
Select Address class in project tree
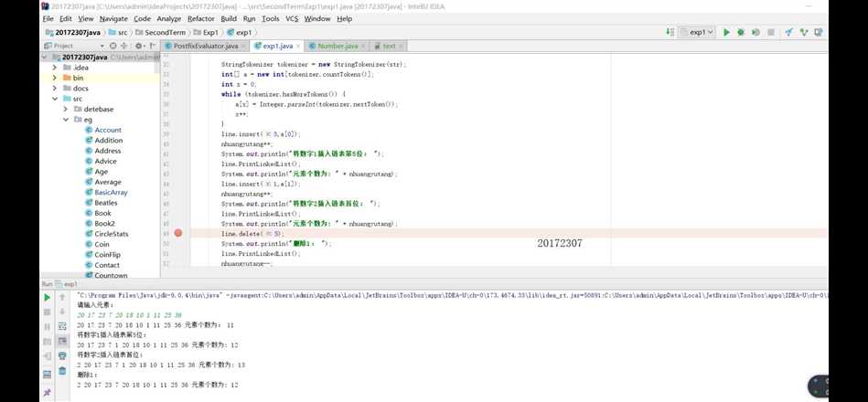point(107,151)
